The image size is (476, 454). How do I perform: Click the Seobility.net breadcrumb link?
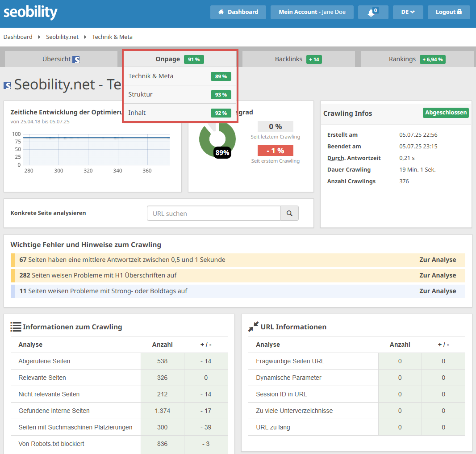(x=62, y=37)
